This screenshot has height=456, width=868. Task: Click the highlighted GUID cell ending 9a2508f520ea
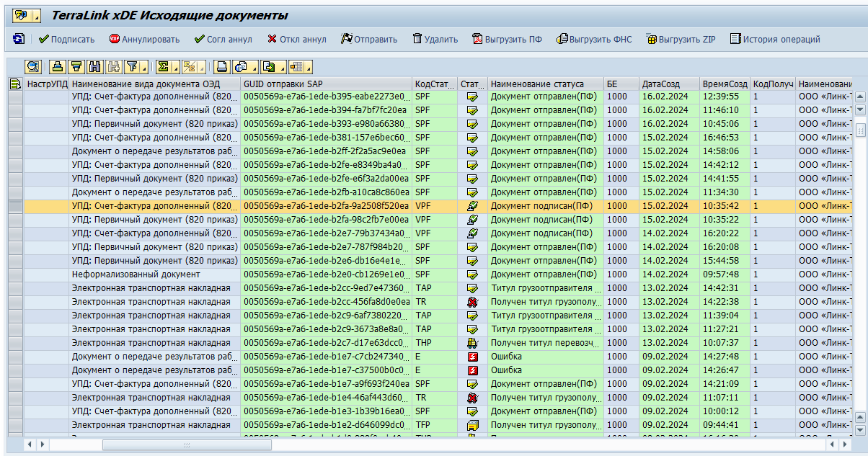point(326,206)
